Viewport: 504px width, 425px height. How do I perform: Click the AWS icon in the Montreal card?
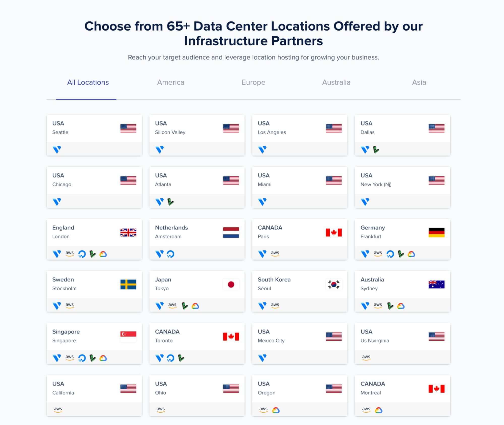366,410
